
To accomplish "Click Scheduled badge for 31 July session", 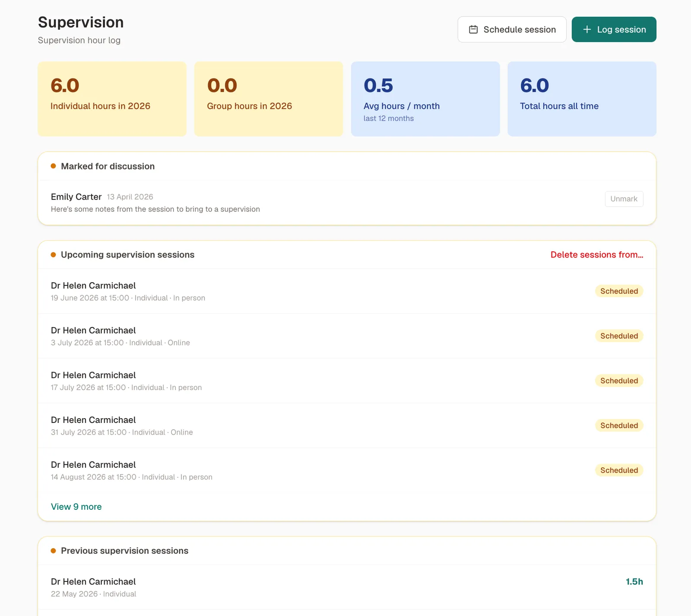I will pyautogui.click(x=619, y=425).
